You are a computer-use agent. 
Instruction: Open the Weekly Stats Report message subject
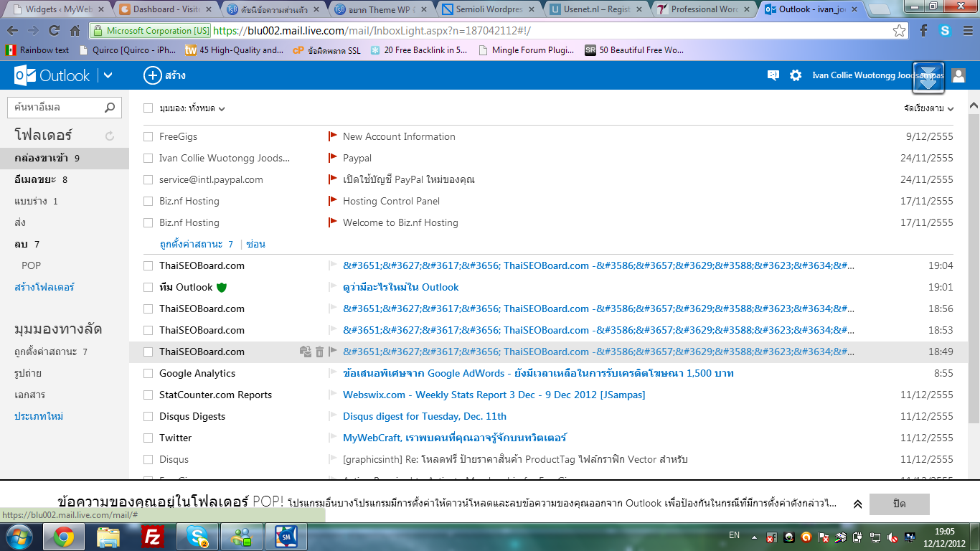coord(494,395)
